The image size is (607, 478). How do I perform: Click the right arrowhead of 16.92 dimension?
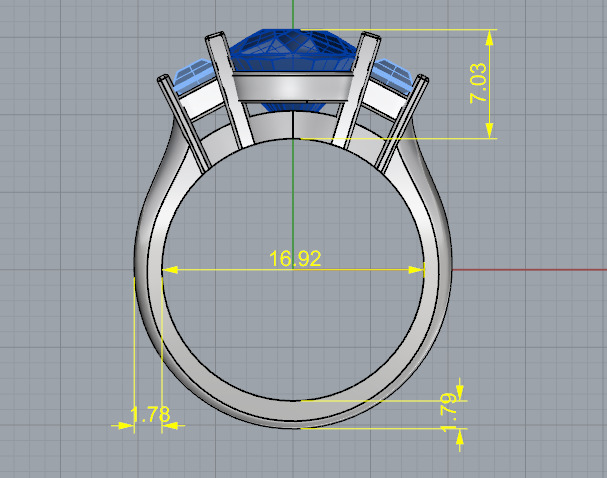click(x=417, y=270)
